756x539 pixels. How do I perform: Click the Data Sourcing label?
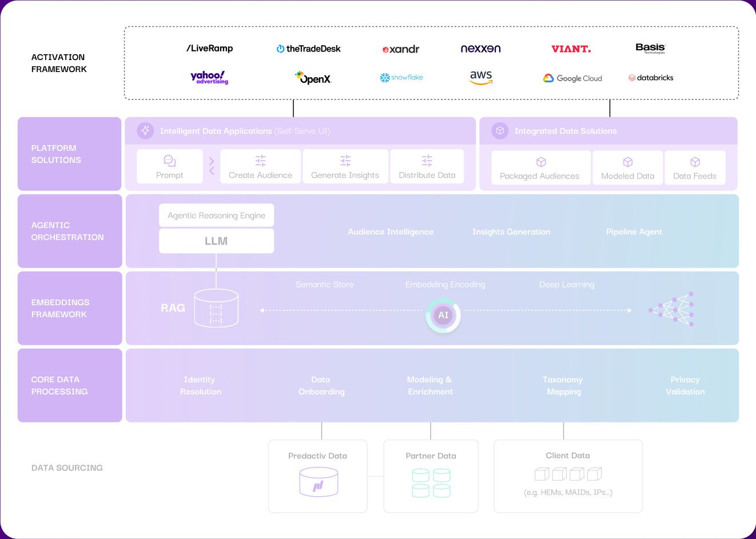pos(67,468)
